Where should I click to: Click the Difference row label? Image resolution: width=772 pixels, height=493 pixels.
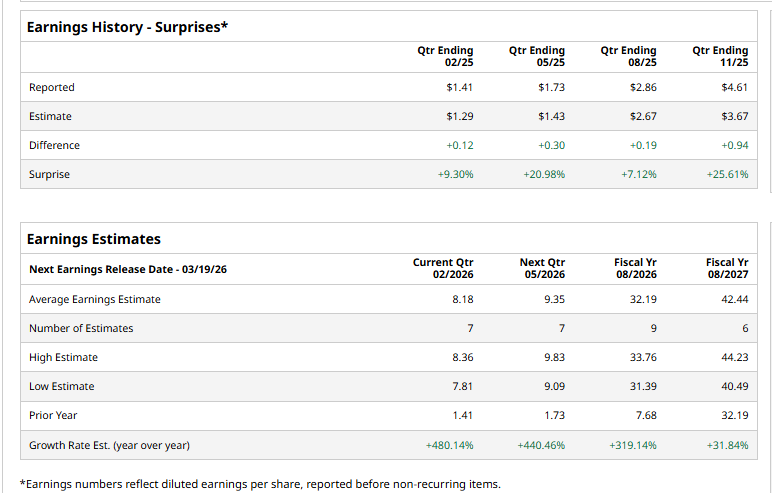point(54,145)
